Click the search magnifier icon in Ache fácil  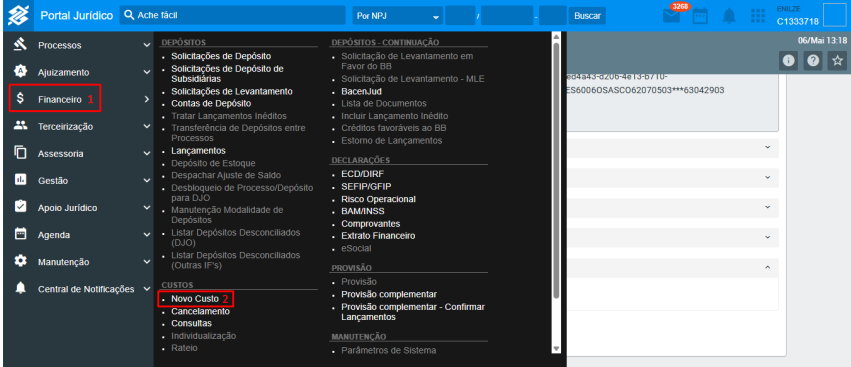click(129, 15)
